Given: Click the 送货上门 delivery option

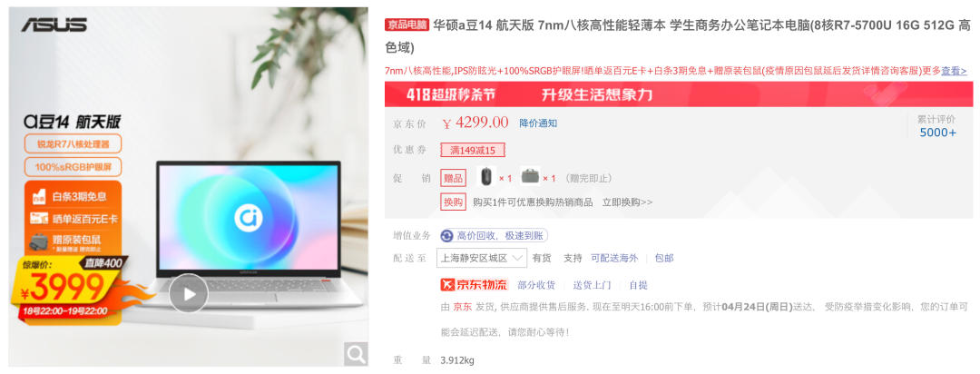Looking at the screenshot, I should [x=592, y=285].
